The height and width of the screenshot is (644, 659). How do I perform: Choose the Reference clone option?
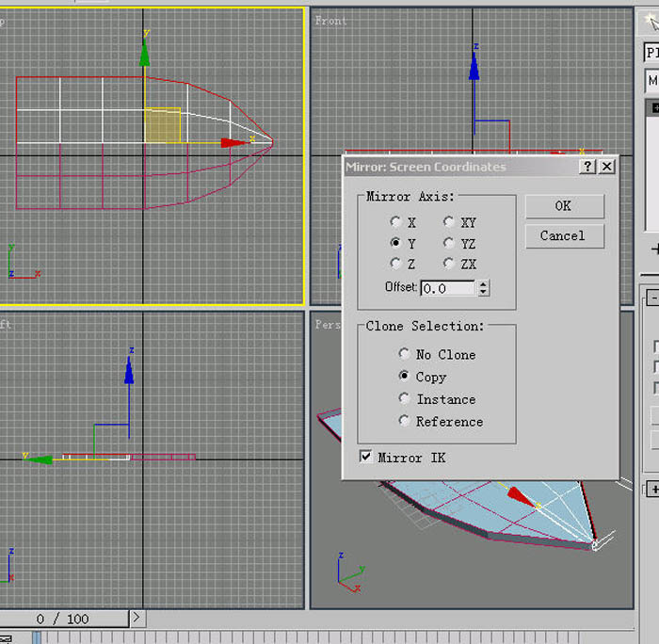(404, 420)
